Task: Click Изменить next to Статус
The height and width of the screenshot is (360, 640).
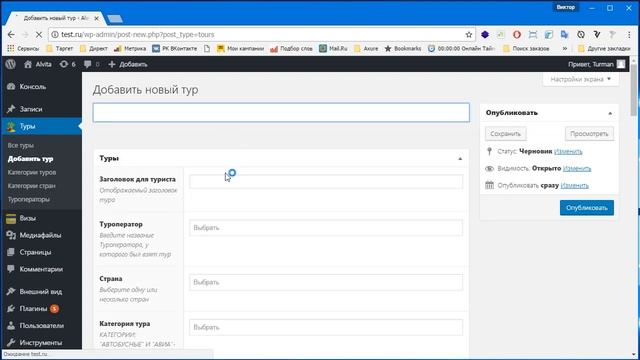Action: (x=568, y=151)
